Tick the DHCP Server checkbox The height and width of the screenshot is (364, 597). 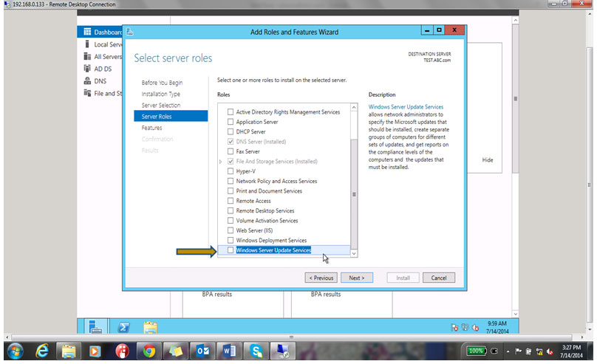(231, 131)
